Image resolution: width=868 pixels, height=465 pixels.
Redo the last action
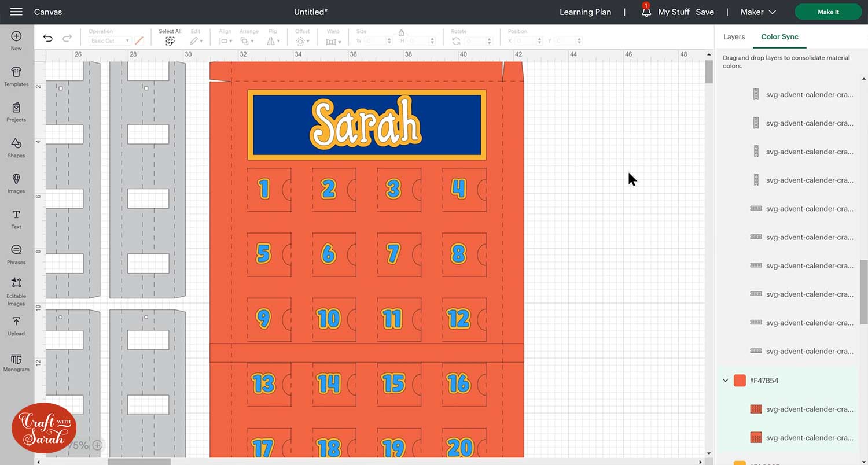(x=67, y=39)
